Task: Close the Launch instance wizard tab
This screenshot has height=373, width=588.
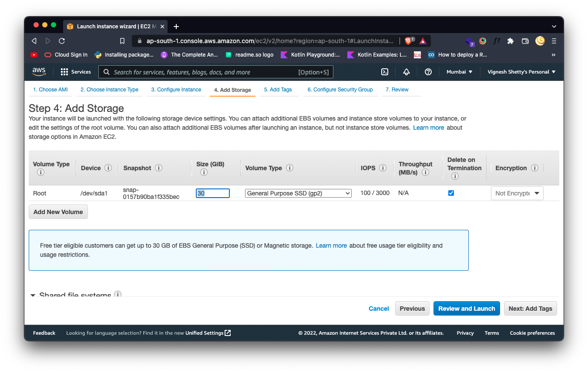Action: pos(162,27)
